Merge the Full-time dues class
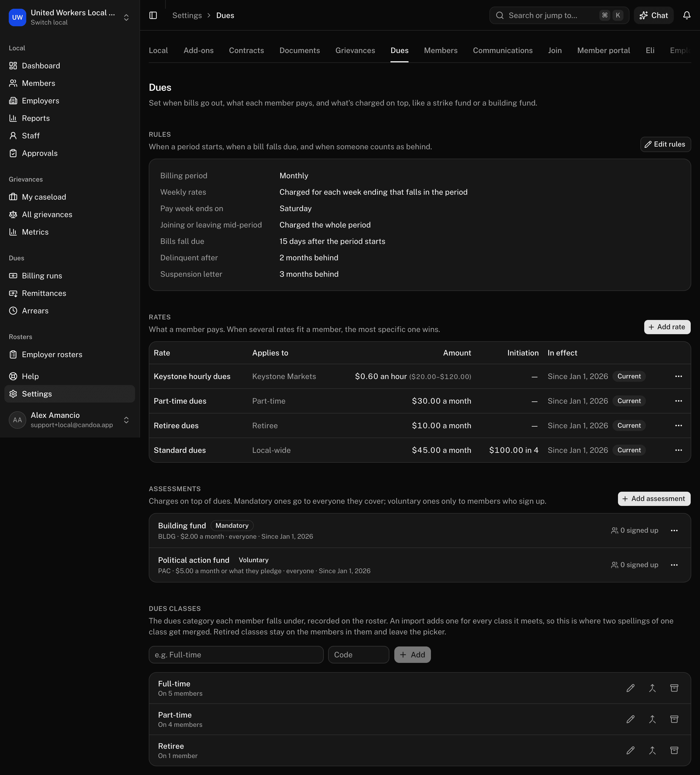The height and width of the screenshot is (775, 700). tap(652, 688)
